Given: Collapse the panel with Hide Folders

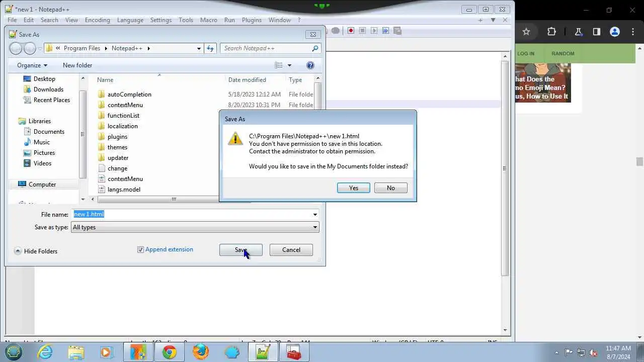Looking at the screenshot, I should coord(36,251).
